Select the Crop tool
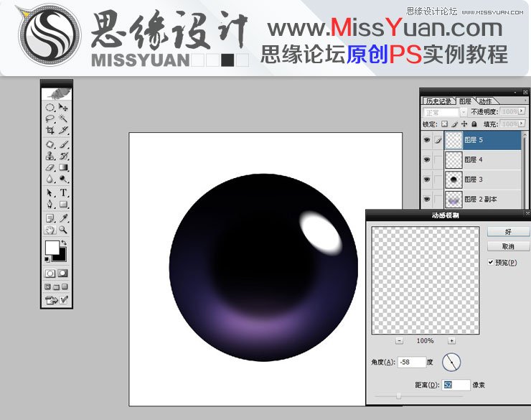 (x=50, y=130)
